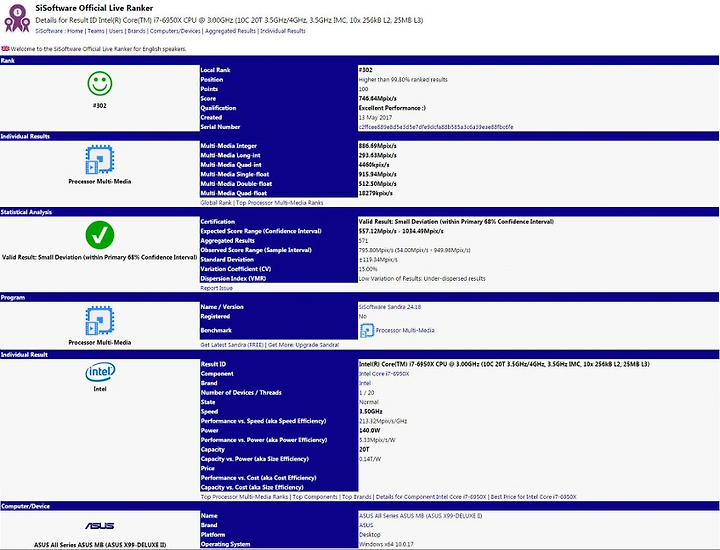Click the Report Issue link
The image size is (720, 550).
[x=216, y=288]
